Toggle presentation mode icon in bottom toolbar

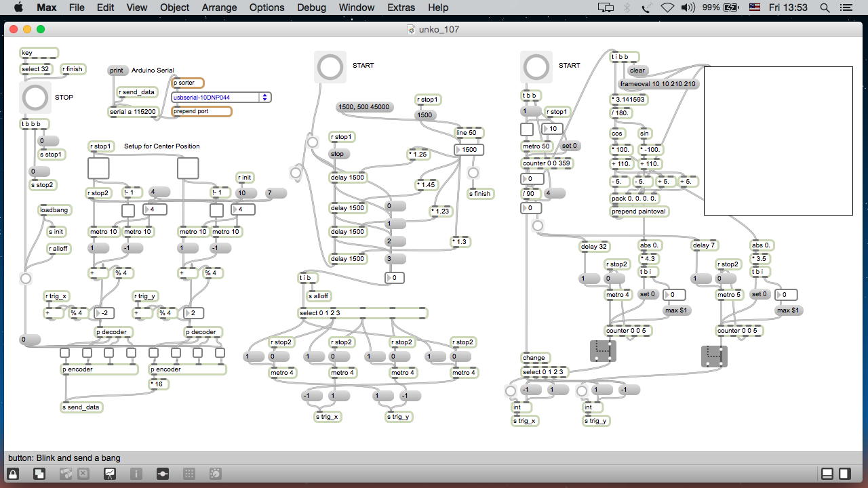(x=109, y=474)
